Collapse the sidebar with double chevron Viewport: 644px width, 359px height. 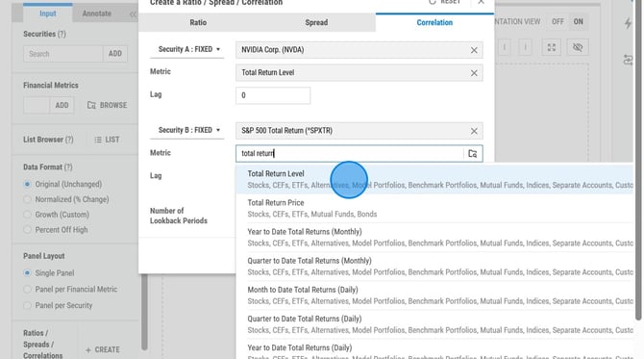[133, 14]
